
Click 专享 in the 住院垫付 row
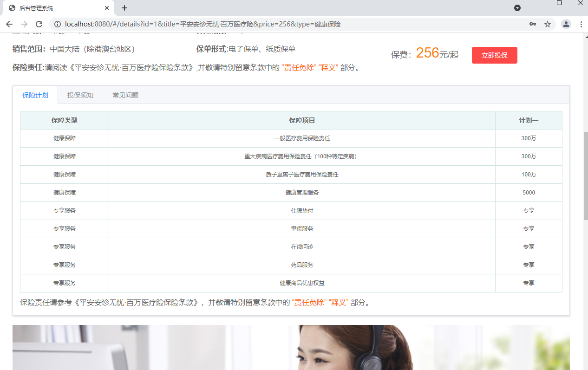coord(529,210)
